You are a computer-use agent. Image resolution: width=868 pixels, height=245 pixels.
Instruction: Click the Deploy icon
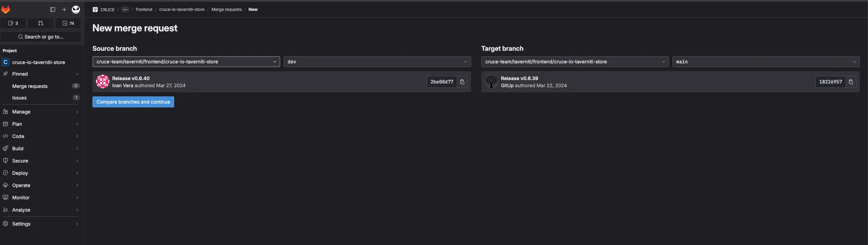5,173
